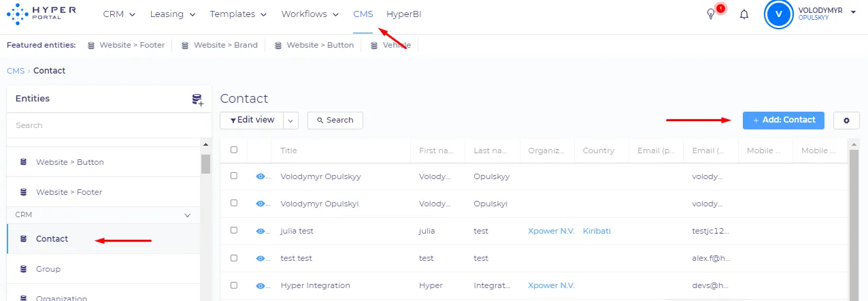The height and width of the screenshot is (301, 868).
Task: Click the Group entity database icon
Action: click(23, 269)
